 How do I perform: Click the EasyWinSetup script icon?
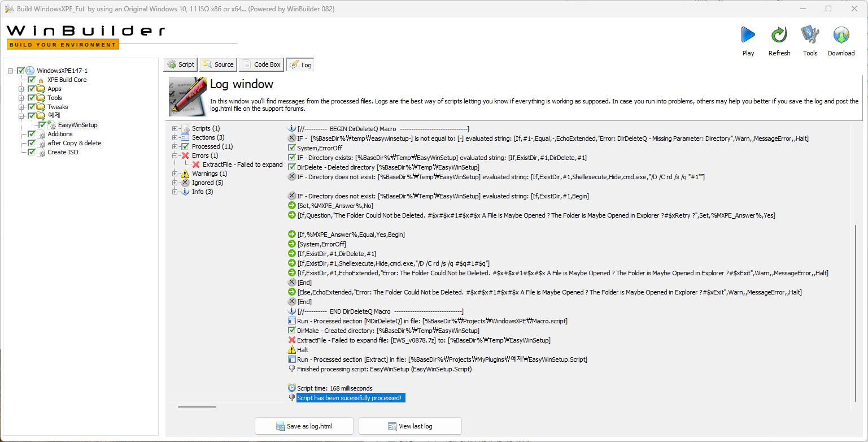click(x=51, y=125)
